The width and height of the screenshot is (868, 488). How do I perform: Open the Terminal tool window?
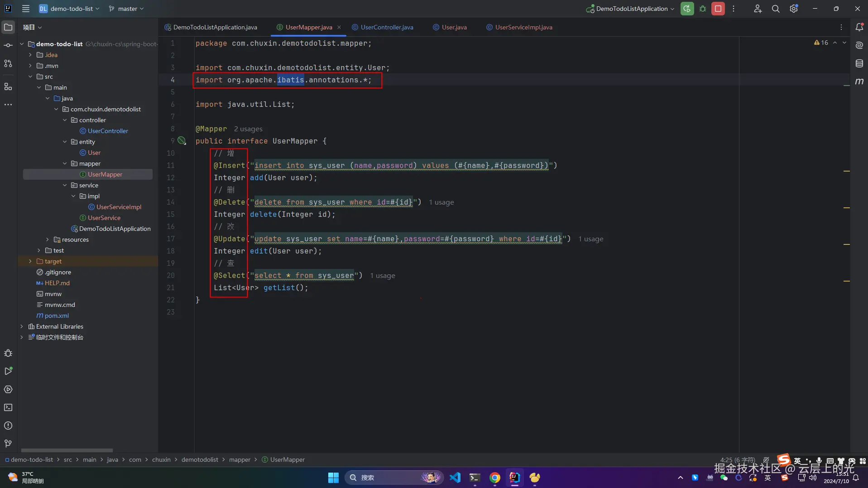[8, 407]
